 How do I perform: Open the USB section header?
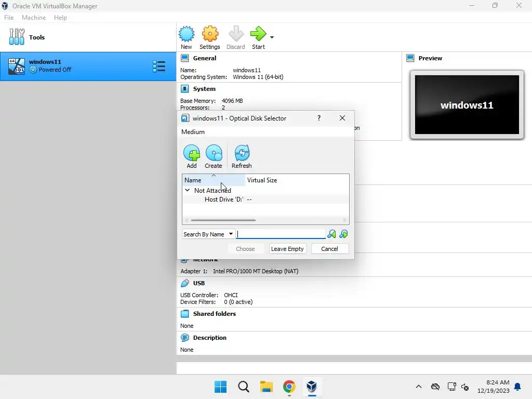(199, 283)
